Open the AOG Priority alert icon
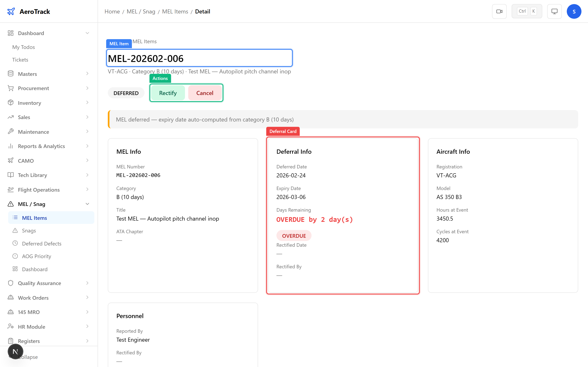 [x=16, y=256]
